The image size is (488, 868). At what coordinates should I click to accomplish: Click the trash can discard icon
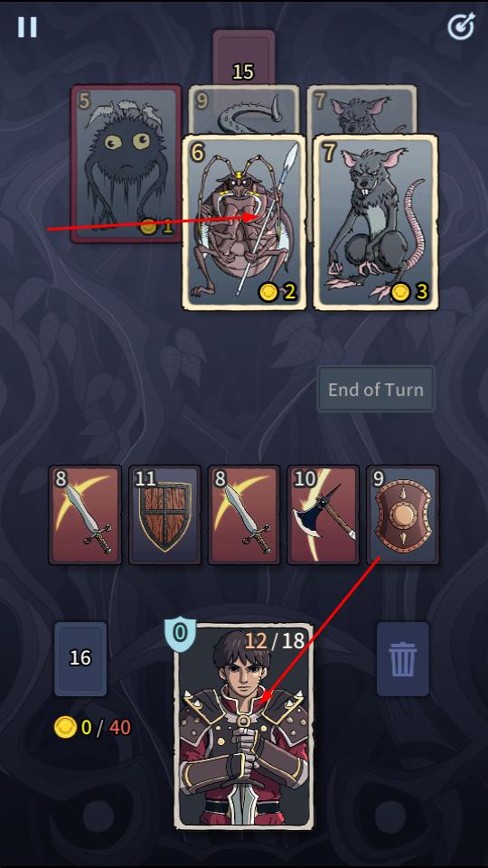point(403,659)
